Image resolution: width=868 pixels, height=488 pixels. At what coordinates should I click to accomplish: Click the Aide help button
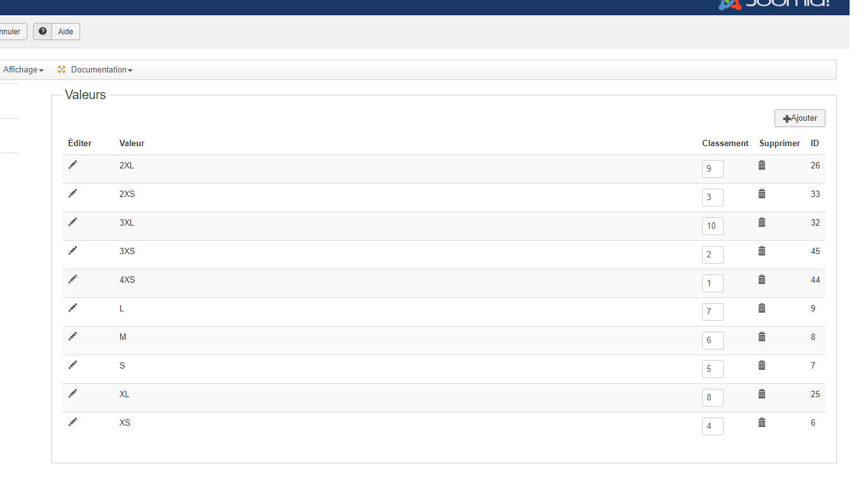(x=65, y=32)
